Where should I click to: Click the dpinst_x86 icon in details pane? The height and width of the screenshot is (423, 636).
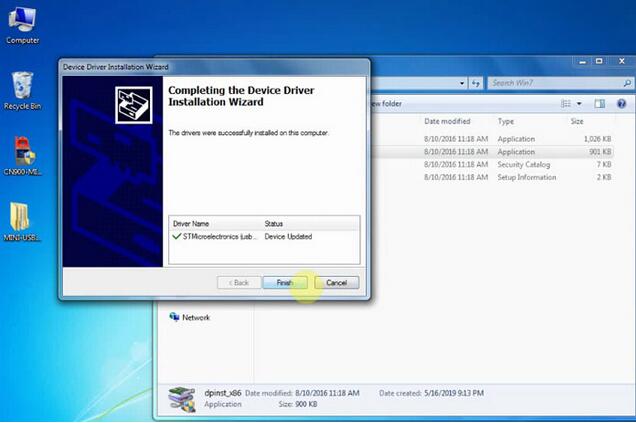point(182,399)
